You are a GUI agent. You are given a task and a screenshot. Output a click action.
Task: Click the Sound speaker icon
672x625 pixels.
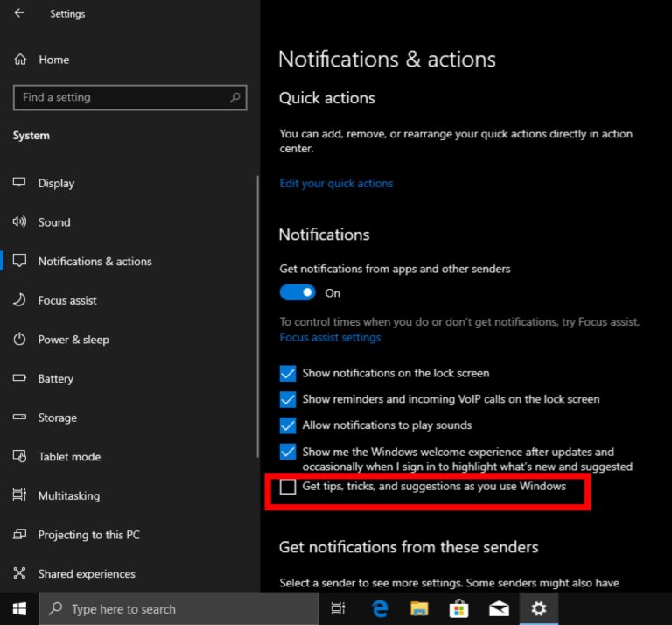coord(19,221)
